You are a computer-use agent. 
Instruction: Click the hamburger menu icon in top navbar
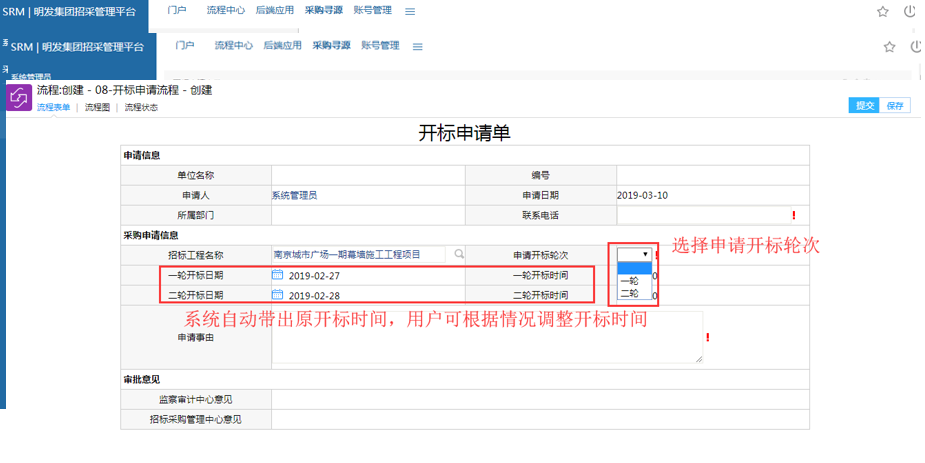[x=410, y=12]
